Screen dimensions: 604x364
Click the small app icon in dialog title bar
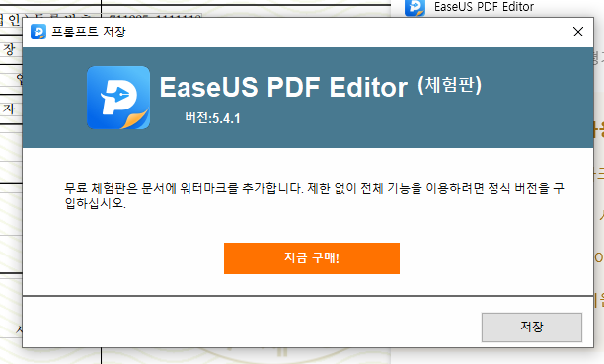(38, 32)
